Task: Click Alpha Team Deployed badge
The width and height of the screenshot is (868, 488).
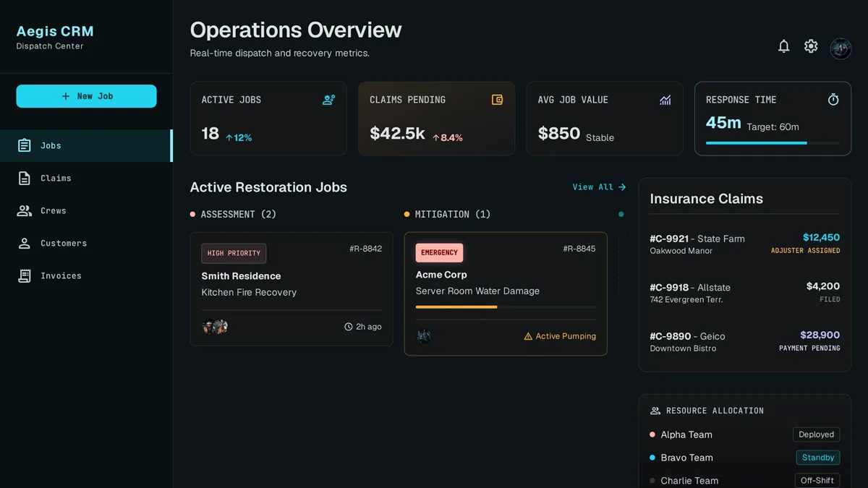Action: tap(817, 435)
